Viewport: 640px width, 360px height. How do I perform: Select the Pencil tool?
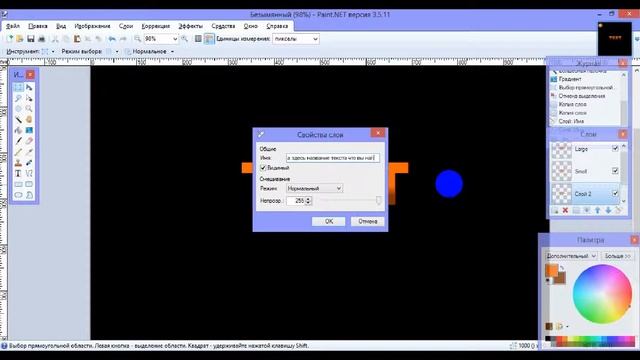tap(18, 152)
